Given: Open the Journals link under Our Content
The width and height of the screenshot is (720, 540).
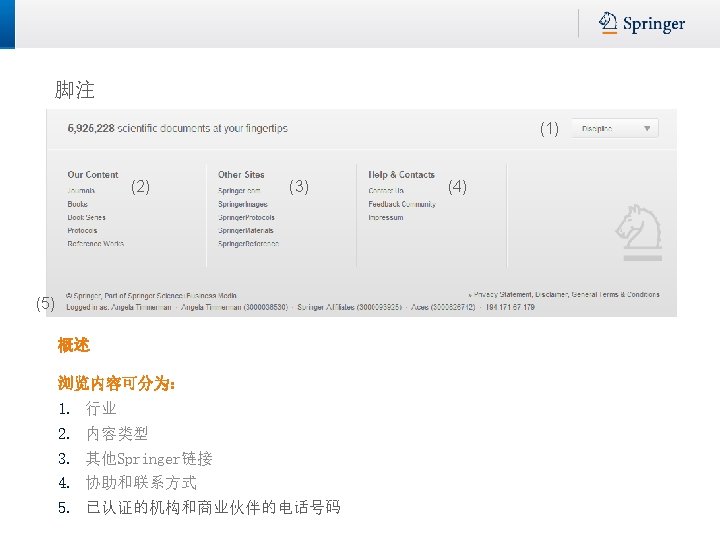Looking at the screenshot, I should pyautogui.click(x=81, y=190).
